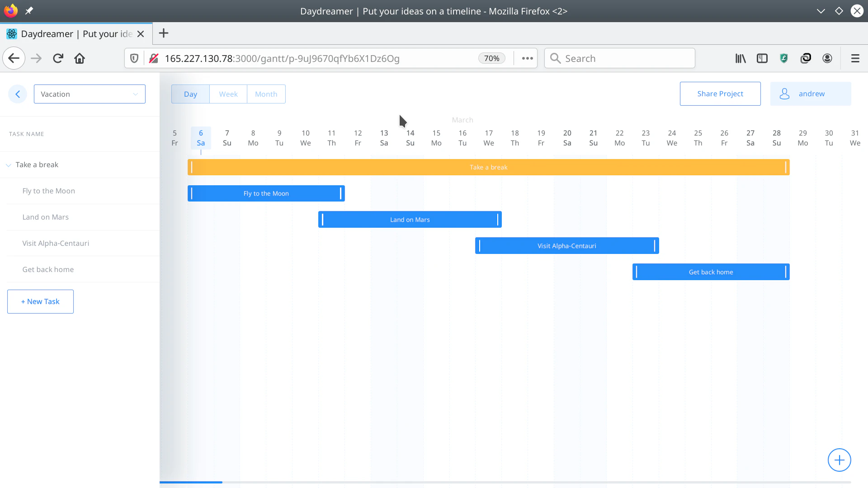Switch timeline to Week view
Viewport: 868px width, 488px height.
[228, 94]
